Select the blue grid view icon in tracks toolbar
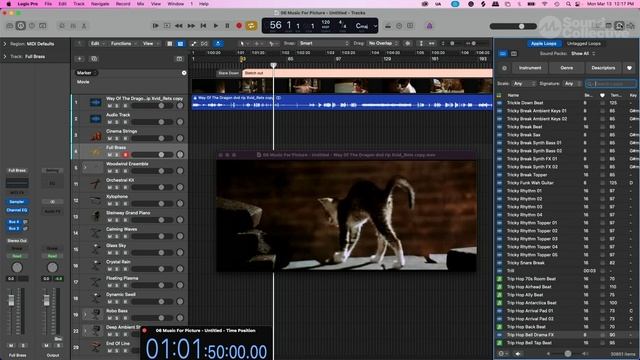640x360 pixels. tap(180, 43)
